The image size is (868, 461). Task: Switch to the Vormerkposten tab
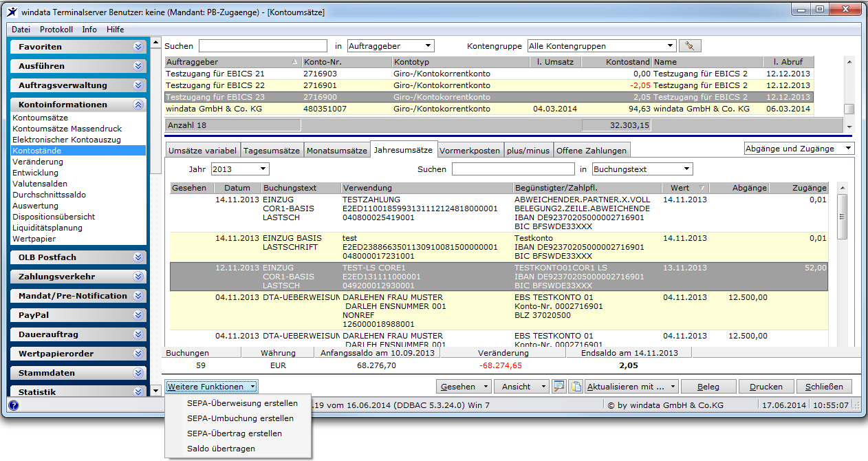pos(470,151)
